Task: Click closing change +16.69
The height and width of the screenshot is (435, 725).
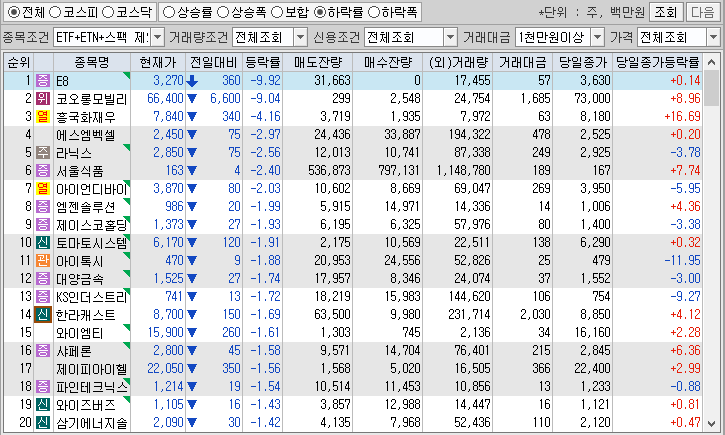Action: click(682, 116)
